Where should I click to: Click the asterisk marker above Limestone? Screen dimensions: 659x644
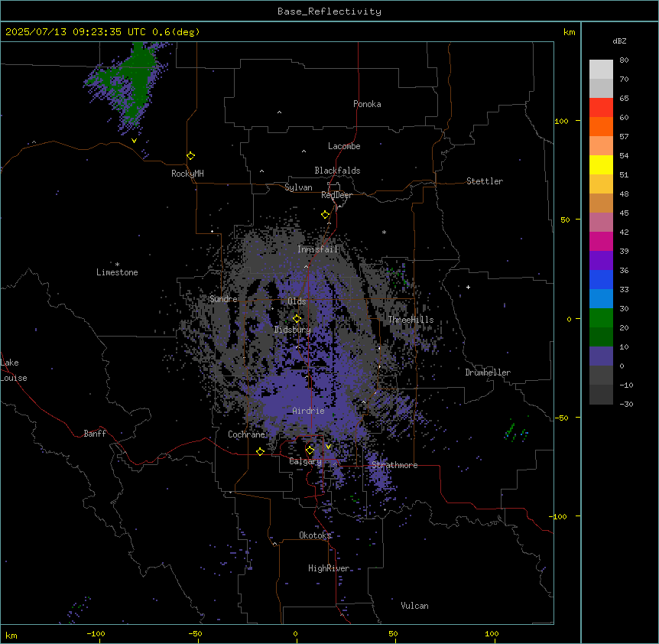click(x=117, y=265)
